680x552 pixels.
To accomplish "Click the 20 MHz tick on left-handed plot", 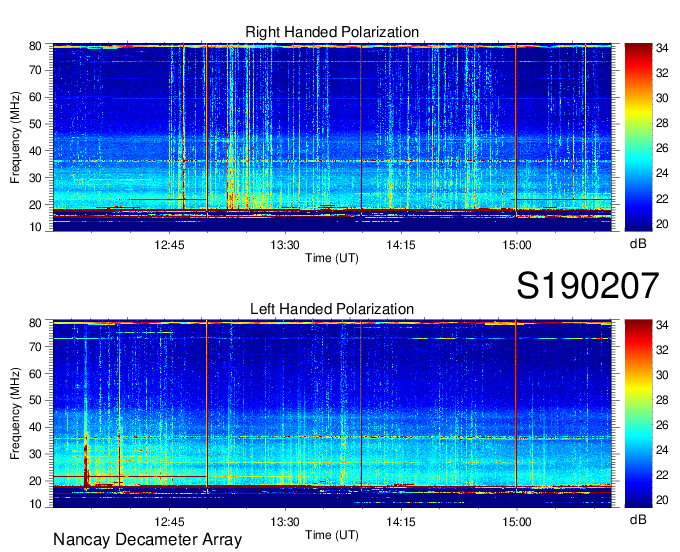I will pyautogui.click(x=35, y=481).
